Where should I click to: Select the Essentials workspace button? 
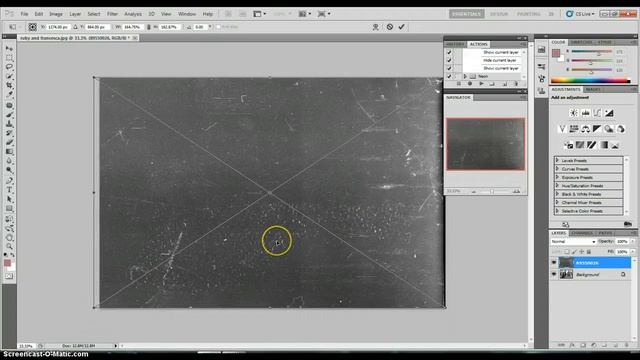[x=467, y=14]
